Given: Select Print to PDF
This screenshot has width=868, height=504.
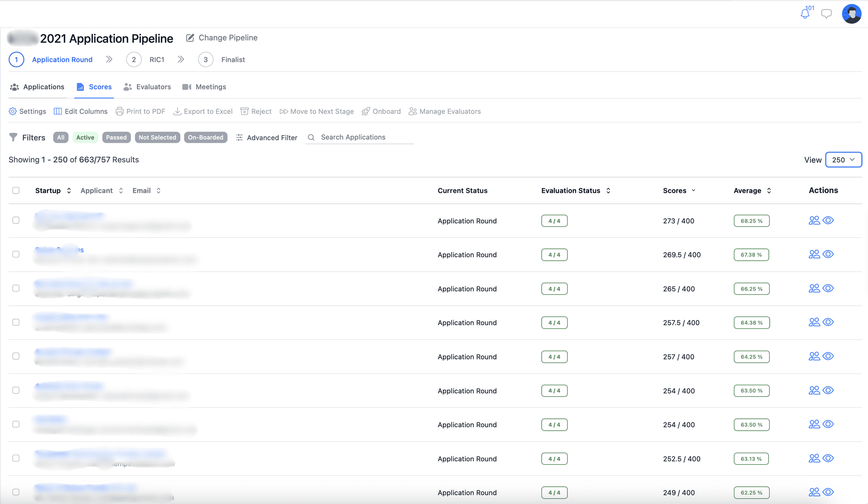Looking at the screenshot, I should pos(140,111).
